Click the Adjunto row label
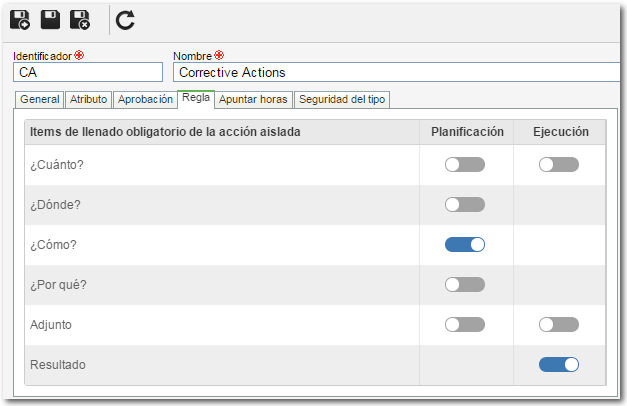 (x=51, y=325)
